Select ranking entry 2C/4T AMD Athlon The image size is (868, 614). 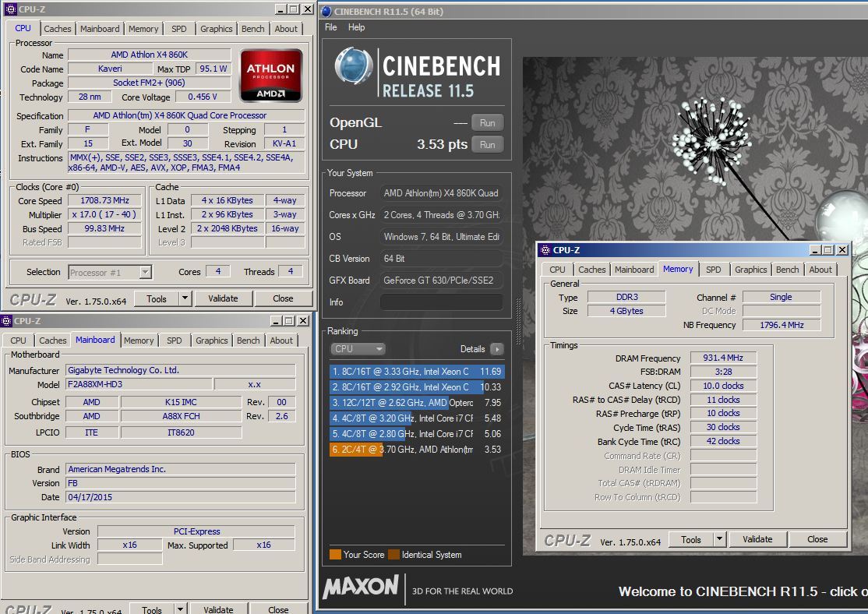point(416,450)
